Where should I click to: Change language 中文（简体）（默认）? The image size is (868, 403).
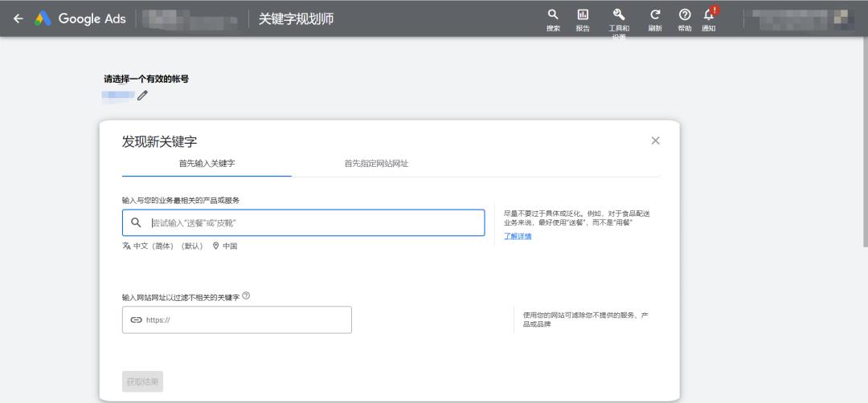pos(162,246)
